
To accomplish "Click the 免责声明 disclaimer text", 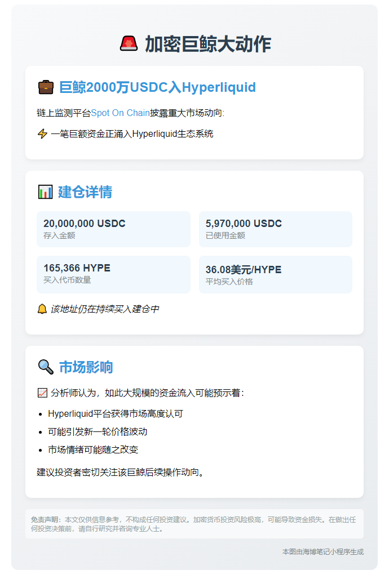I will coord(193,524).
